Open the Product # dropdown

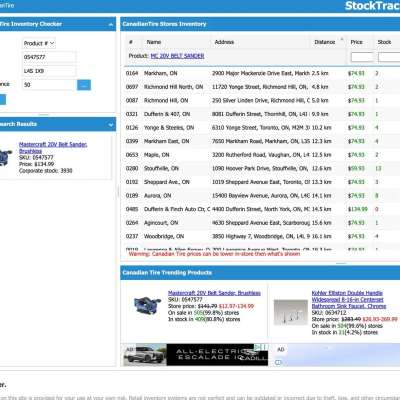[x=39, y=43]
